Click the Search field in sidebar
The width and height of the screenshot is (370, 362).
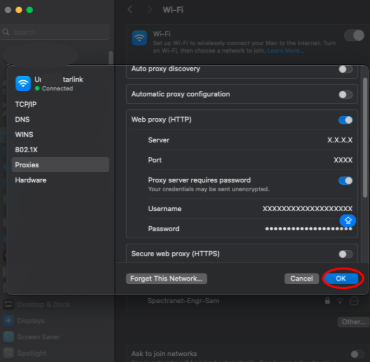tap(55, 32)
